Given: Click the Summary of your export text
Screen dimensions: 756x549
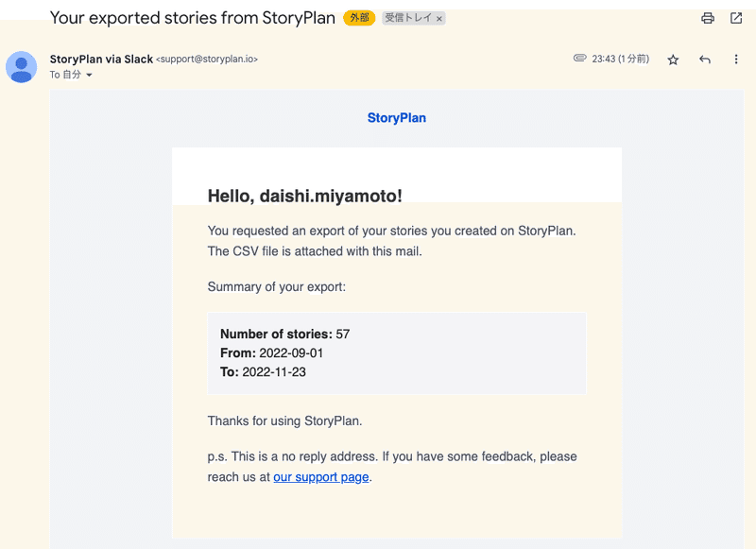Looking at the screenshot, I should pyautogui.click(x=276, y=287).
